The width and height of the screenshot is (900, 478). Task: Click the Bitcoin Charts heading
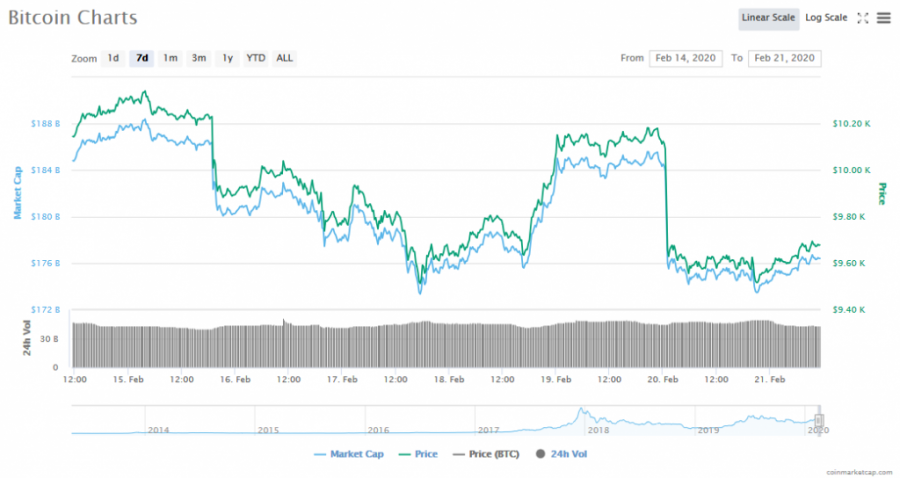pyautogui.click(x=73, y=17)
